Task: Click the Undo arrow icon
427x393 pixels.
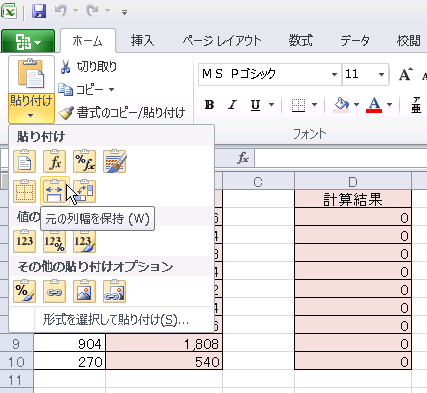Action: [x=61, y=11]
